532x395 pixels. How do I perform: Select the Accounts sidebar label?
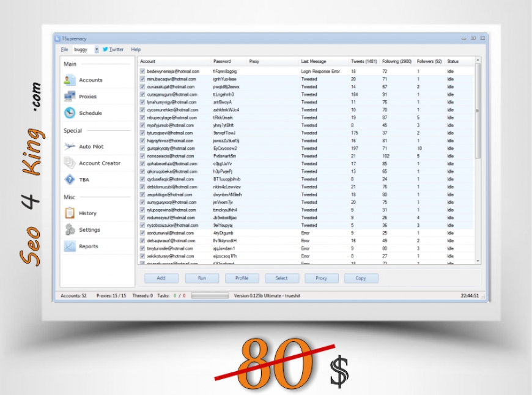(x=91, y=80)
